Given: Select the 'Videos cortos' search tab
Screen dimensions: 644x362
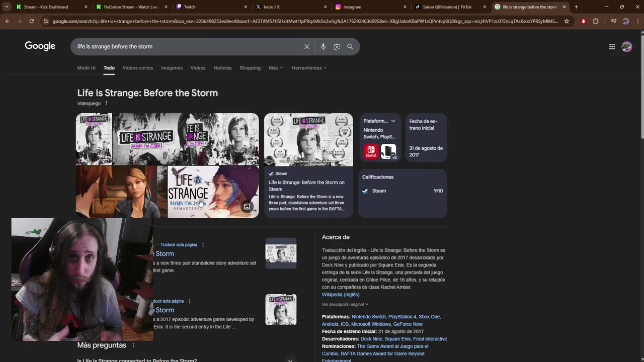Looking at the screenshot, I should pyautogui.click(x=137, y=68).
